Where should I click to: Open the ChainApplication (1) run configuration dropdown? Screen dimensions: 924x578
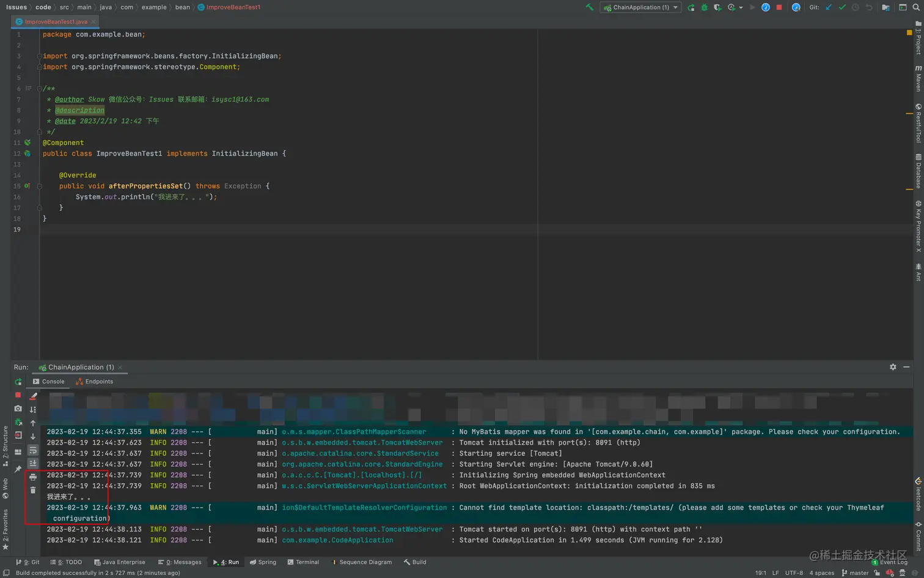click(640, 7)
